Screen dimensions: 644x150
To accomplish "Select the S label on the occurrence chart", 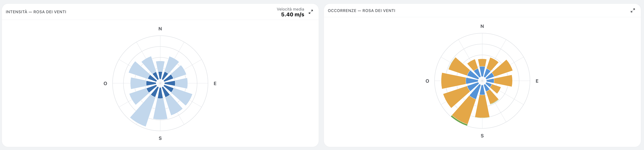I will [482, 136].
